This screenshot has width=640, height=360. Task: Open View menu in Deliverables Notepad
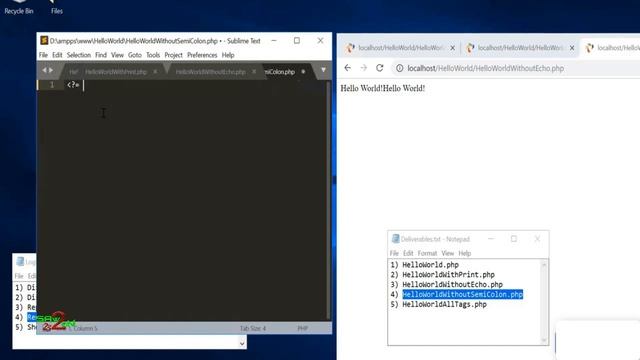click(447, 253)
